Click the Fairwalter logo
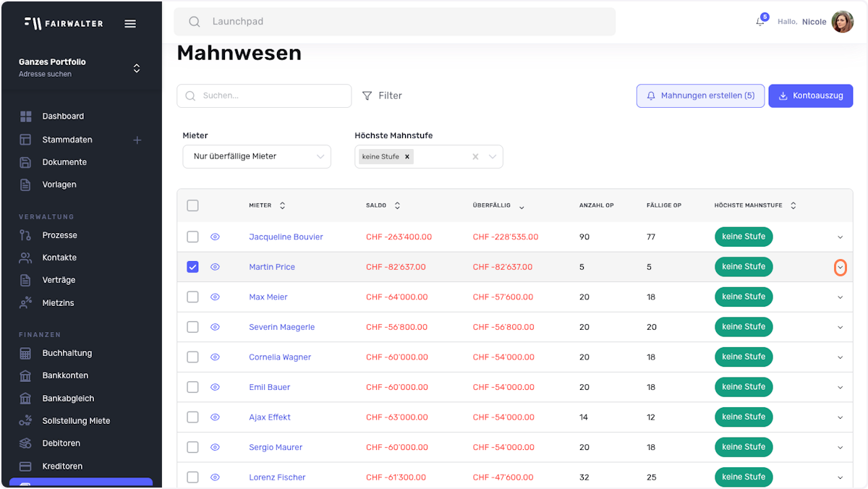The height and width of the screenshot is (489, 868). (64, 23)
